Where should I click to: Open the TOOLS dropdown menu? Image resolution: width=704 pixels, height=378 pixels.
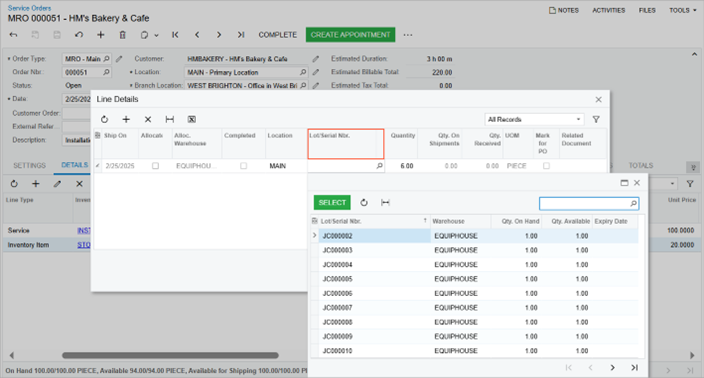[x=682, y=10]
